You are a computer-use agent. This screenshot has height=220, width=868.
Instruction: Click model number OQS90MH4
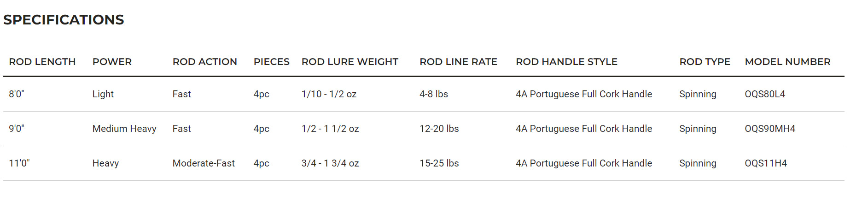770,129
